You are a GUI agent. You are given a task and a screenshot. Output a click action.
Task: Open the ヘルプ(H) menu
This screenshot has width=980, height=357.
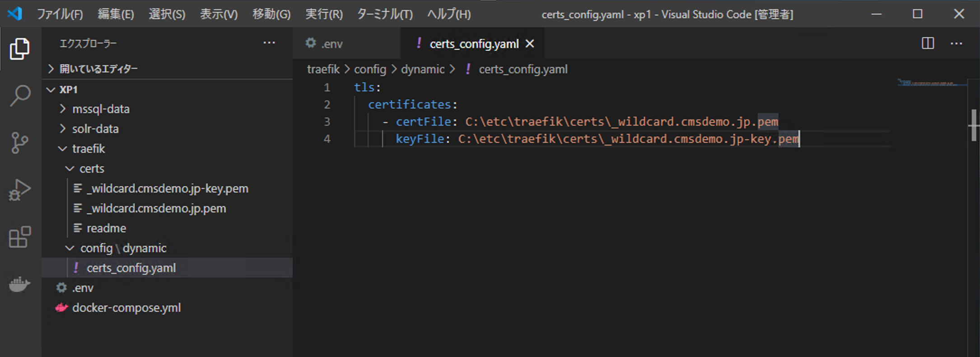[x=449, y=14]
